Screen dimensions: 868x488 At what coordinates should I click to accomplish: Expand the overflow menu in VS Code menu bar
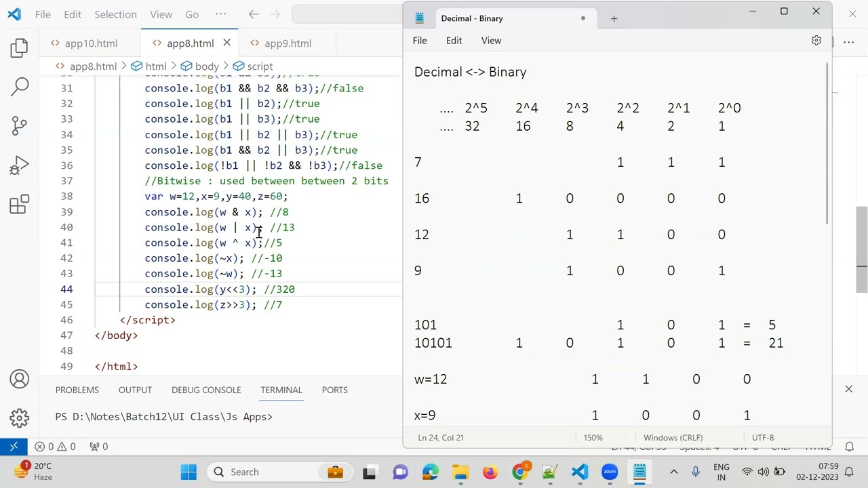coord(220,14)
